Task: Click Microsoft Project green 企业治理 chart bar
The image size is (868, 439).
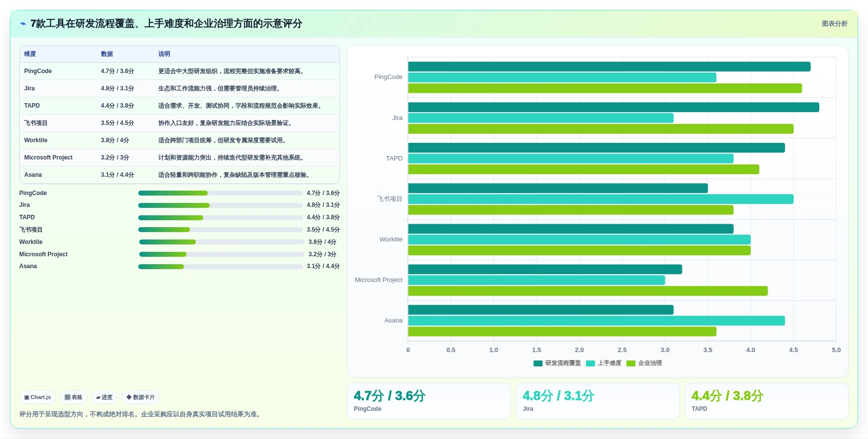Action: coord(588,291)
